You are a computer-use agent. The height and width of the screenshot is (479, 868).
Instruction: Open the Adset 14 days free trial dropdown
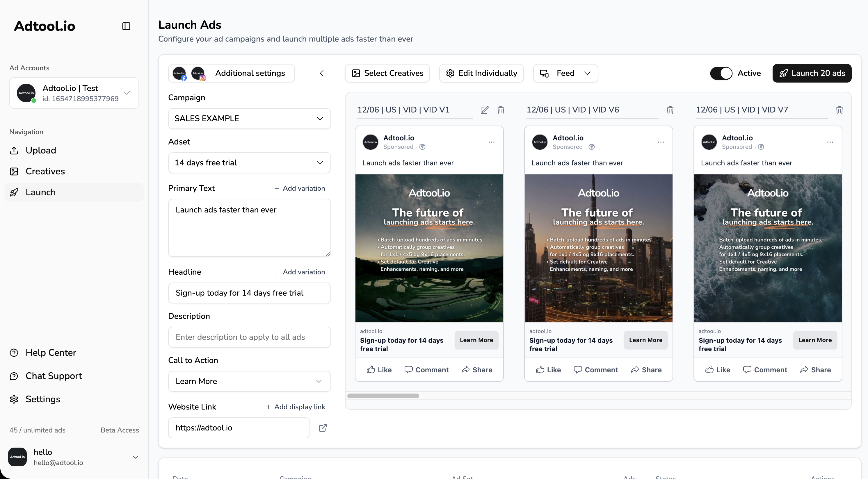click(x=249, y=162)
